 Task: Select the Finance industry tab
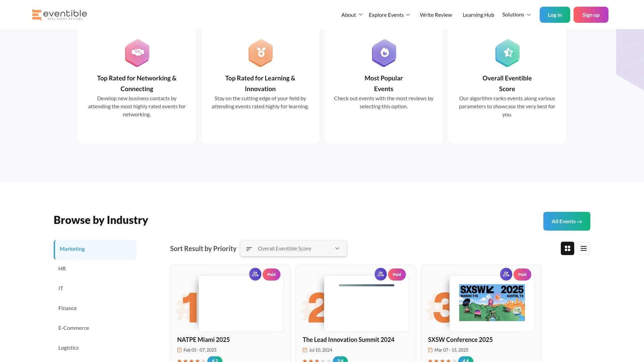coord(95,308)
